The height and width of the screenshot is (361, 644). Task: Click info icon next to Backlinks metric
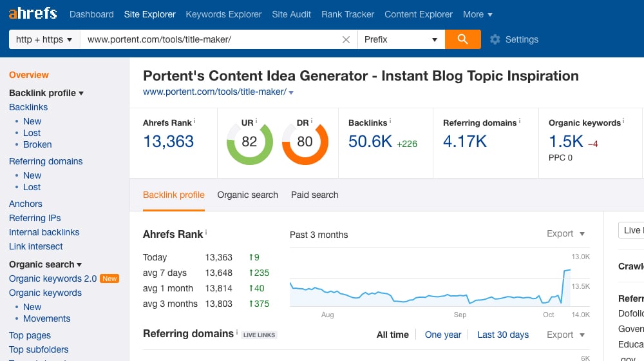[390, 121]
